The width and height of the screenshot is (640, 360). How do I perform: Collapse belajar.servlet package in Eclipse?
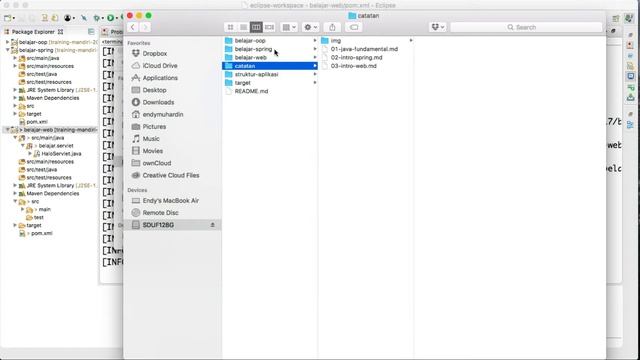[x=23, y=146]
